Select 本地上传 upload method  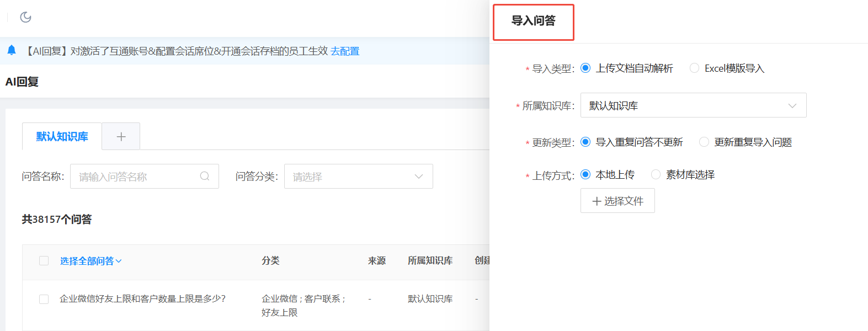585,174
